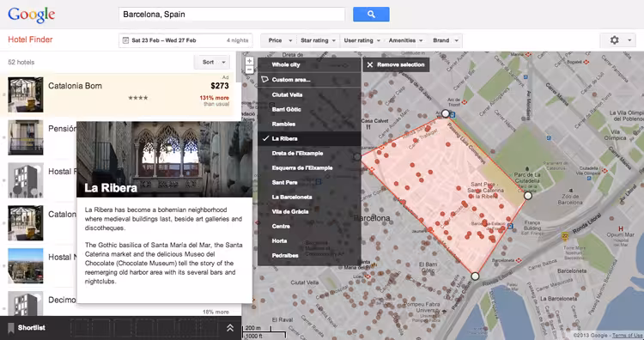The width and height of the screenshot is (644, 340).
Task: Click the blue search magnifier button
Action: pyautogui.click(x=371, y=15)
